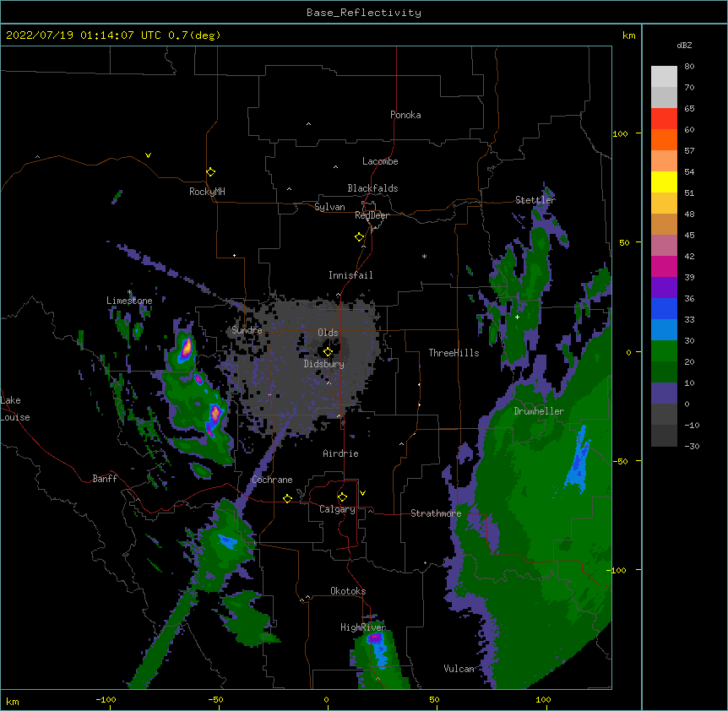Viewport: 728px width, 711px height.
Task: Click the km unit label at top right
Action: point(628,35)
